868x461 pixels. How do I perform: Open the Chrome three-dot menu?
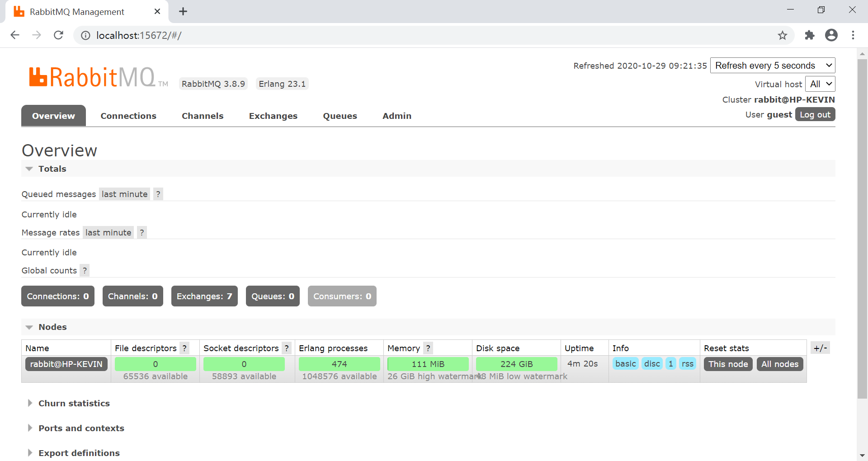click(853, 35)
